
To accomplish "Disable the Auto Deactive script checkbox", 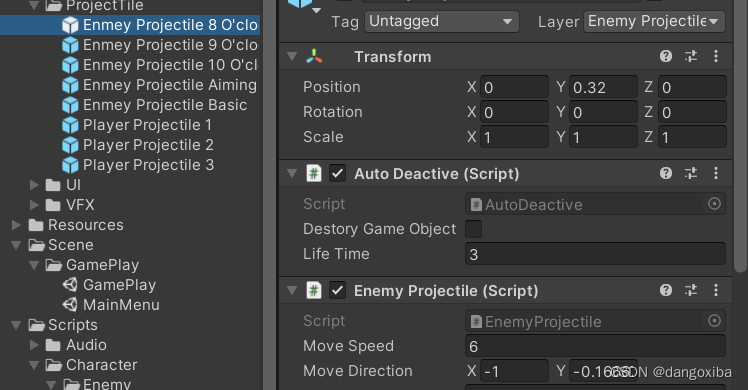I will tap(337, 173).
